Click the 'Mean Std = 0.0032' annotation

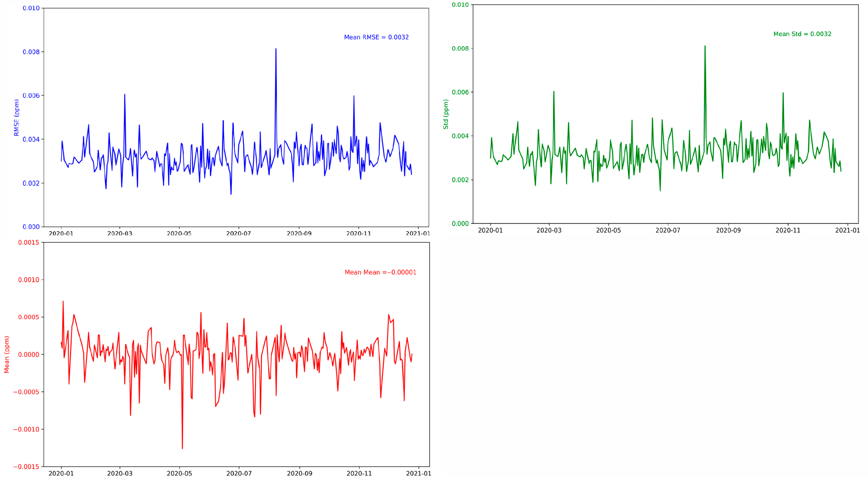click(802, 34)
